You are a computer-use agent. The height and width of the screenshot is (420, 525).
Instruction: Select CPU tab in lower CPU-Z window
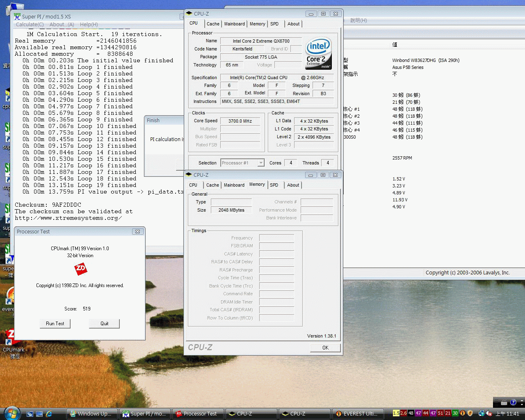click(193, 185)
